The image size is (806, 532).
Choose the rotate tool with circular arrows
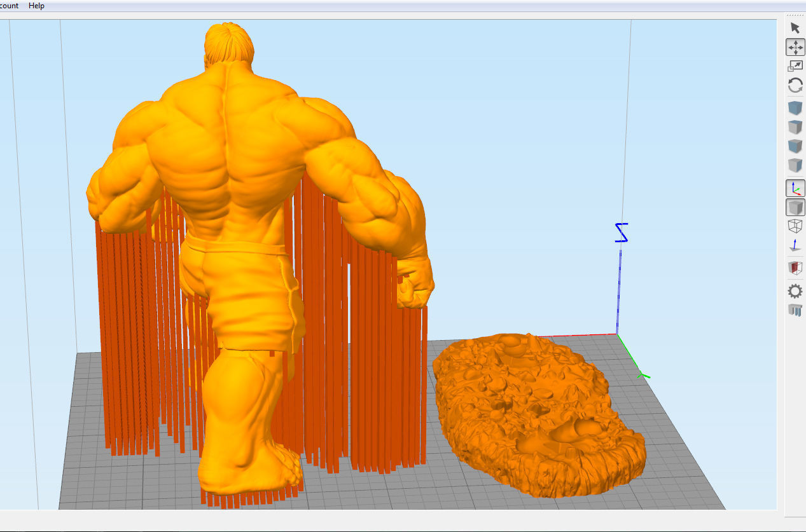click(x=795, y=85)
